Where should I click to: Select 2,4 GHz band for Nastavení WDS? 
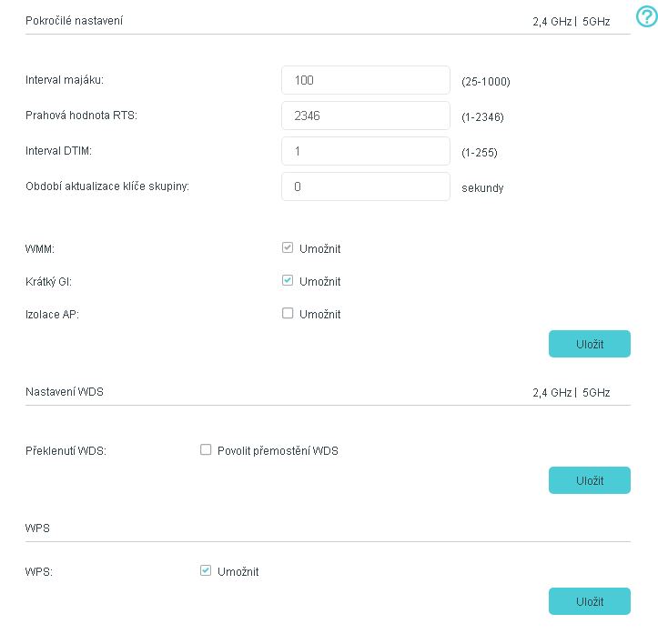(x=552, y=393)
